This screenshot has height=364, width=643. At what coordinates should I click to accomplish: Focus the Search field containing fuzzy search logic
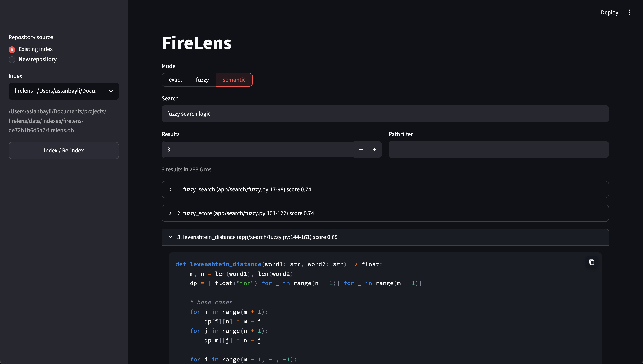[x=385, y=114]
